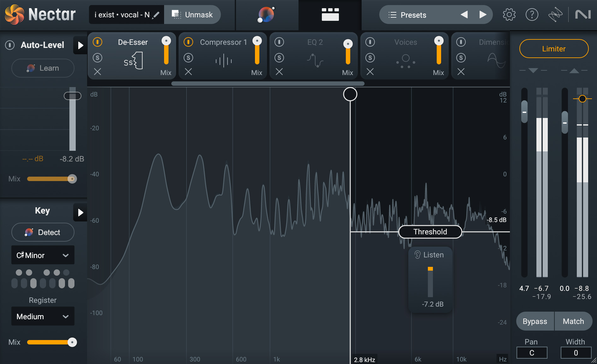Solo the De-Esser module
Viewport: 597px width, 364px height.
(98, 58)
